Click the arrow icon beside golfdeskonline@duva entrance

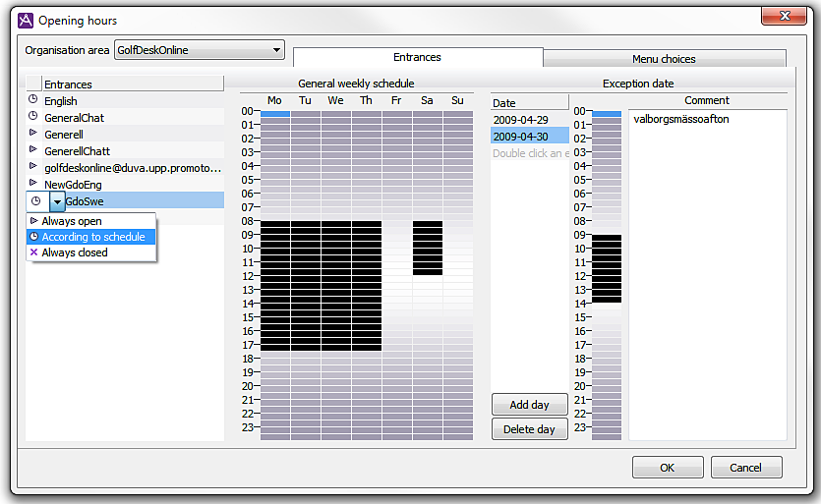(33, 166)
